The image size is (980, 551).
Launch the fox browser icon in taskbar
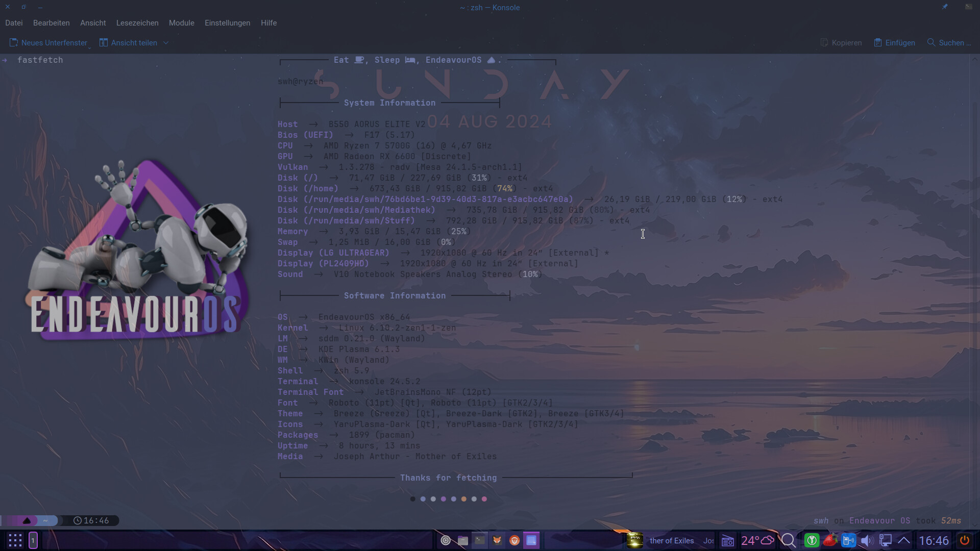[497, 540]
